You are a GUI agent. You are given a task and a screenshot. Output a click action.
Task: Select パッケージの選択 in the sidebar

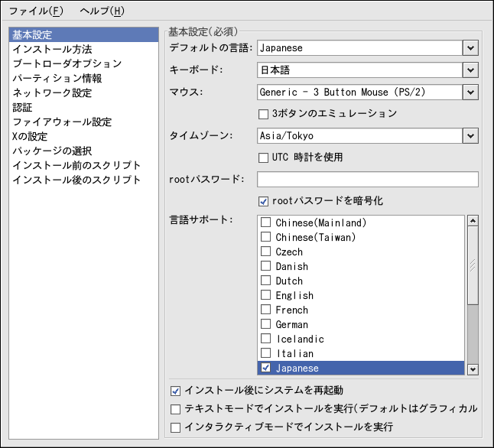tap(52, 151)
